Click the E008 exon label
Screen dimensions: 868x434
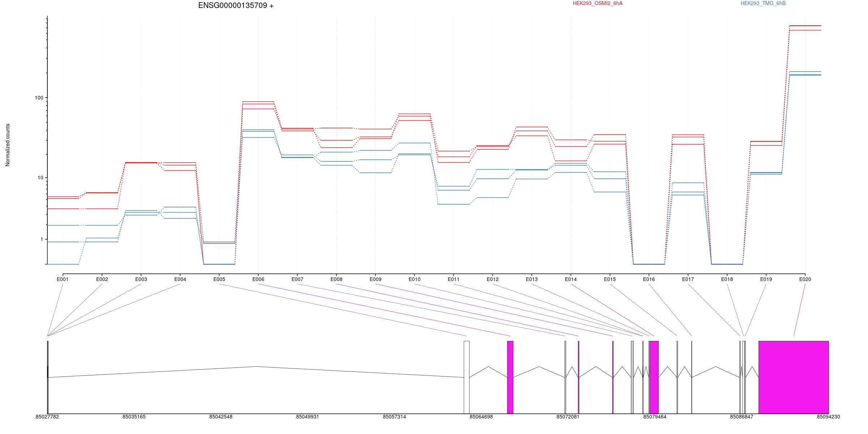pyautogui.click(x=336, y=279)
